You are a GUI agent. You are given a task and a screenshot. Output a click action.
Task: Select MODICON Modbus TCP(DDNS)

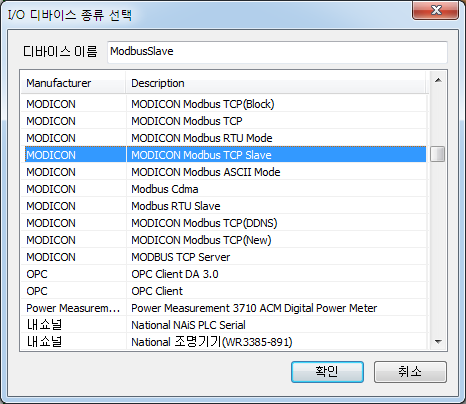point(224,223)
